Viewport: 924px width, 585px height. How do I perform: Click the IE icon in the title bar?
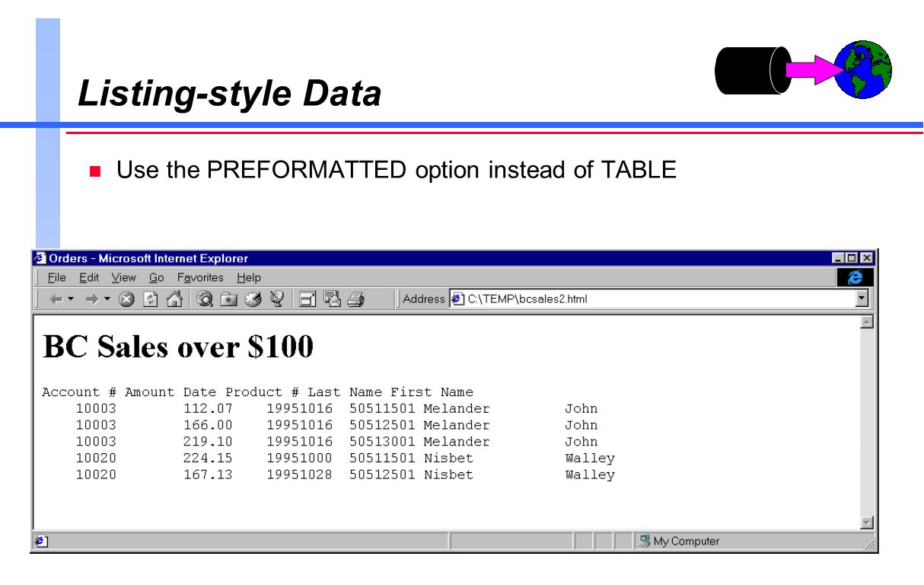40,258
